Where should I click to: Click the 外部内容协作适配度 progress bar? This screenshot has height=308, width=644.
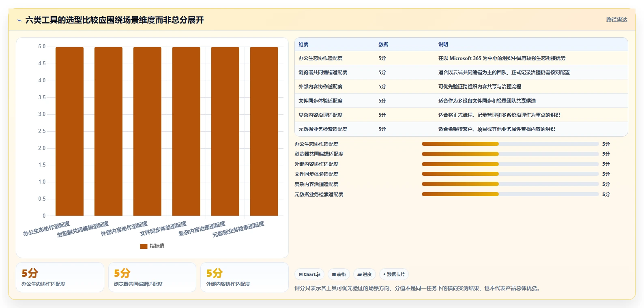click(x=510, y=164)
